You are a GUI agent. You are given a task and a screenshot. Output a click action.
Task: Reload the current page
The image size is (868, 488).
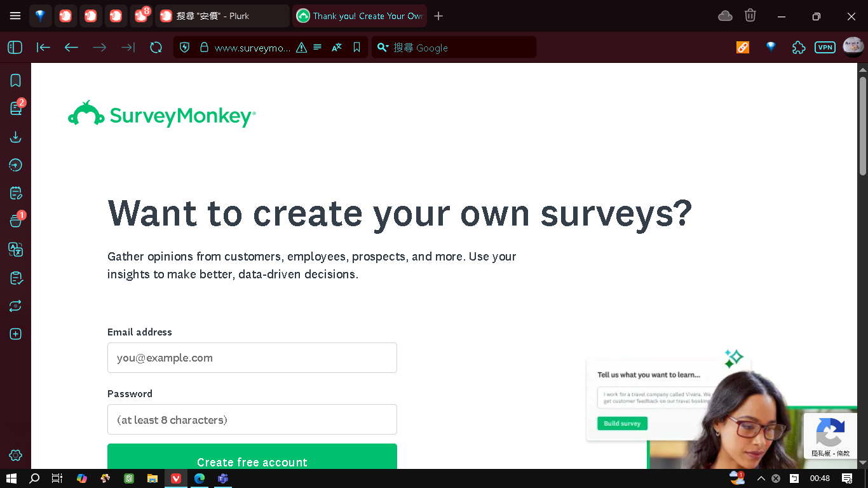[156, 47]
